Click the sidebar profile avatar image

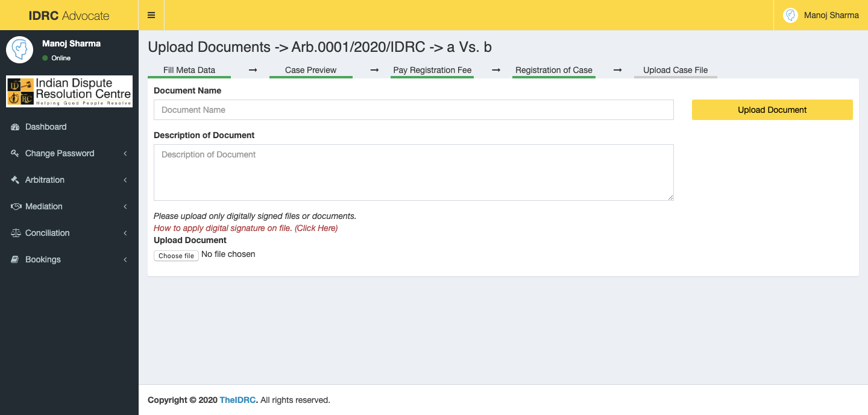(19, 49)
